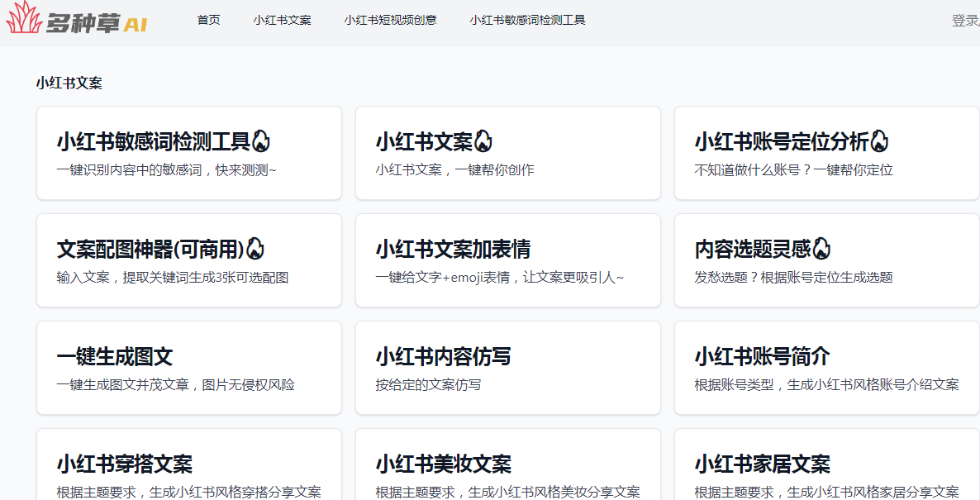Click flame icon next to 文案配图神器(可商用)
The height and width of the screenshot is (500, 980).
pyautogui.click(x=255, y=249)
